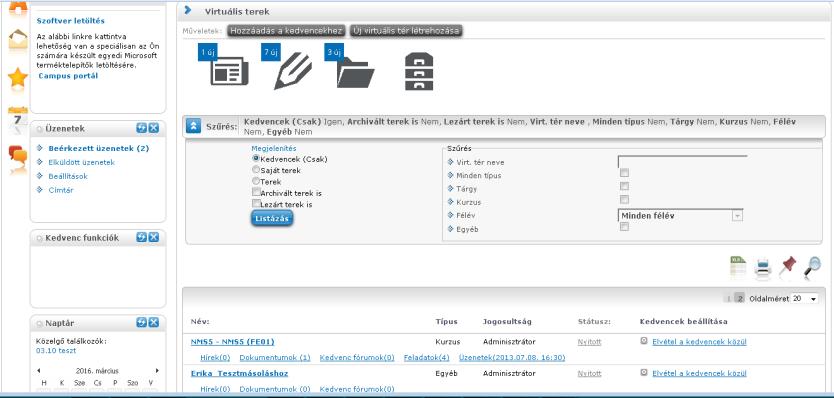
Task: Open the Minden félév dropdown
Action: pos(680,215)
